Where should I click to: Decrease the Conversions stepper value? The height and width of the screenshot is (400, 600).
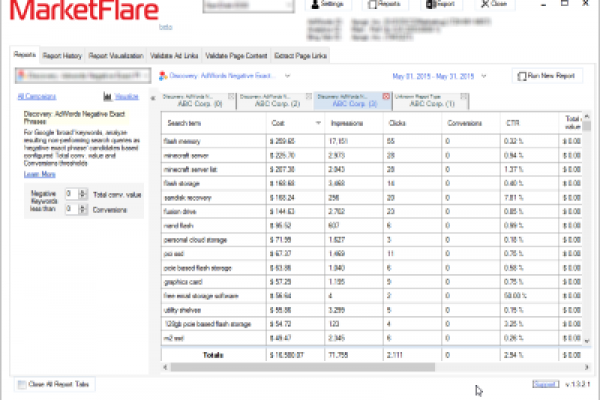tap(83, 211)
